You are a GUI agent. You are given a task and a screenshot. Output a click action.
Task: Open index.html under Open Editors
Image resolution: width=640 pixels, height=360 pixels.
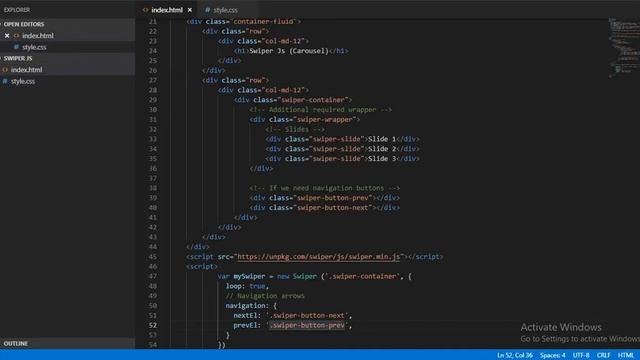pos(38,36)
